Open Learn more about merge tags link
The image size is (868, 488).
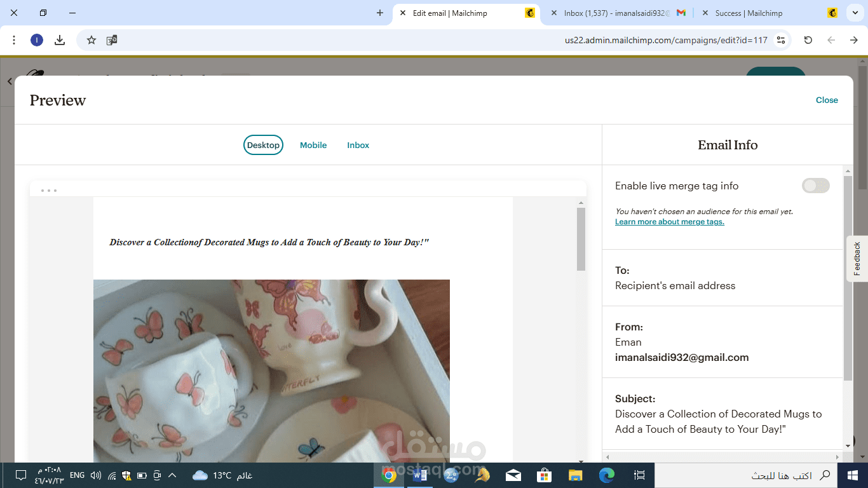click(670, 222)
